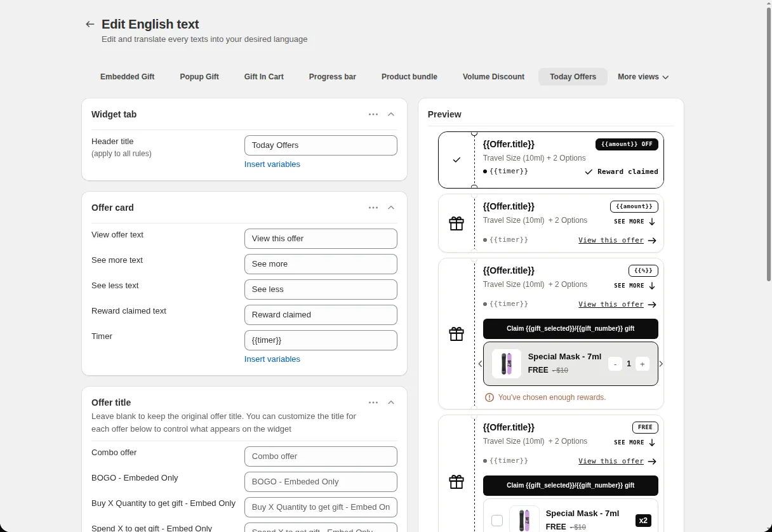Increase Special Mask quantity with plus button
The width and height of the screenshot is (772, 532).
pyautogui.click(x=642, y=364)
